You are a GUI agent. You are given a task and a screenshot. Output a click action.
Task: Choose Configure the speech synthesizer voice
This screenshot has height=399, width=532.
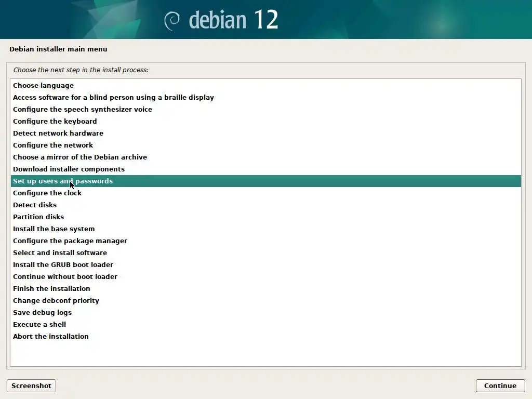pos(265,109)
